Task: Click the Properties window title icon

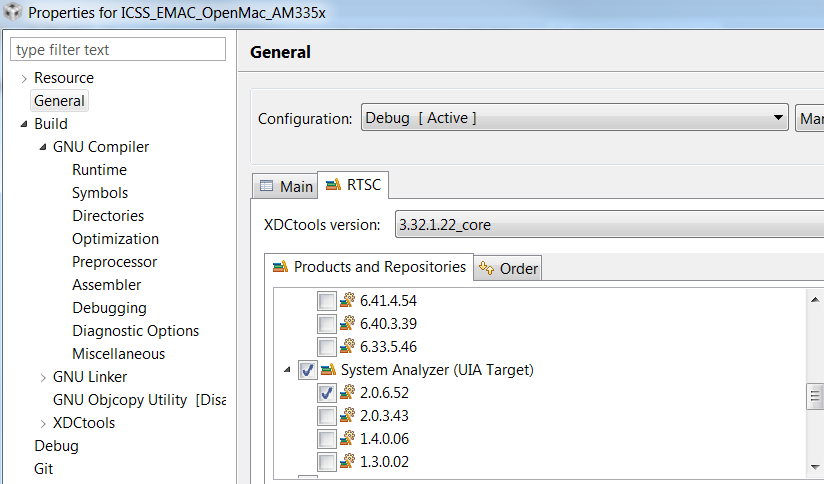Action: (x=13, y=14)
